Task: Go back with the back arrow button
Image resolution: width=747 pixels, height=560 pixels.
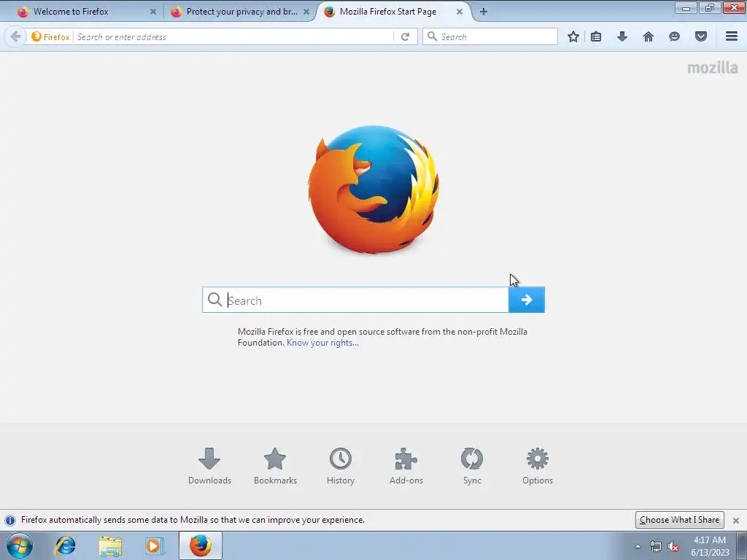Action: [x=15, y=36]
